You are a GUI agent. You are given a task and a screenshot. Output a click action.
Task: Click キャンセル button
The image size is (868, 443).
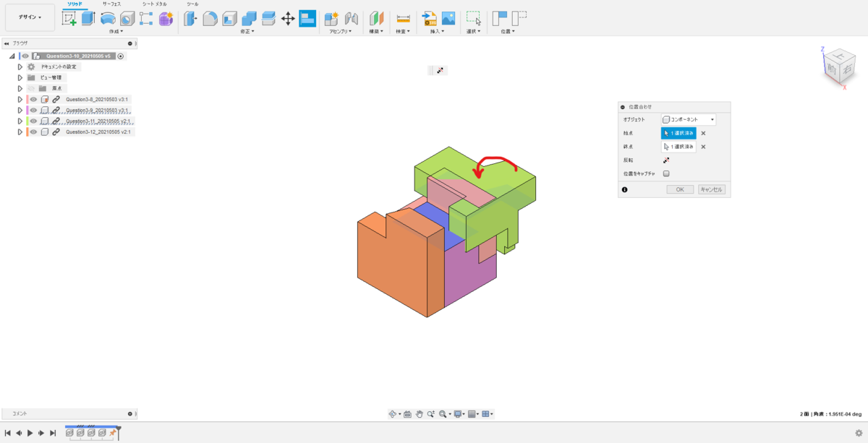pyautogui.click(x=712, y=189)
